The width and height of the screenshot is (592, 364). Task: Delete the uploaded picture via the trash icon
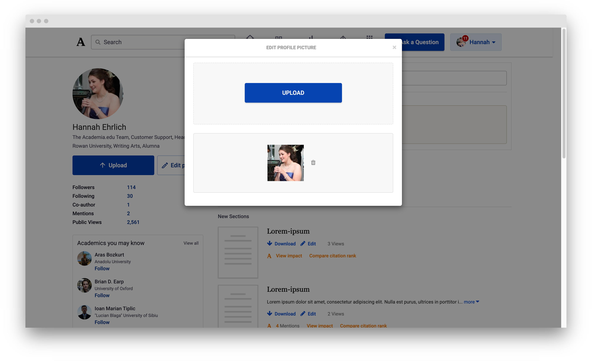[x=313, y=163]
